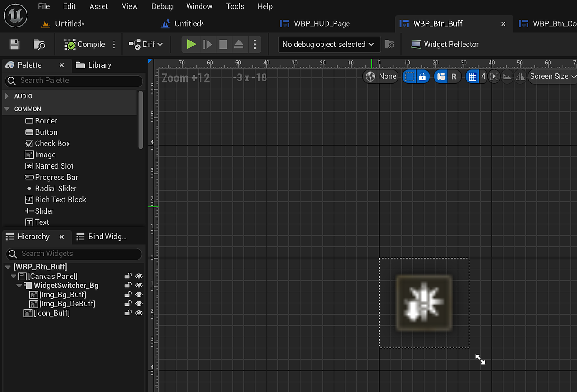Focus the Search Widgets field
The image size is (577, 392).
74,254
